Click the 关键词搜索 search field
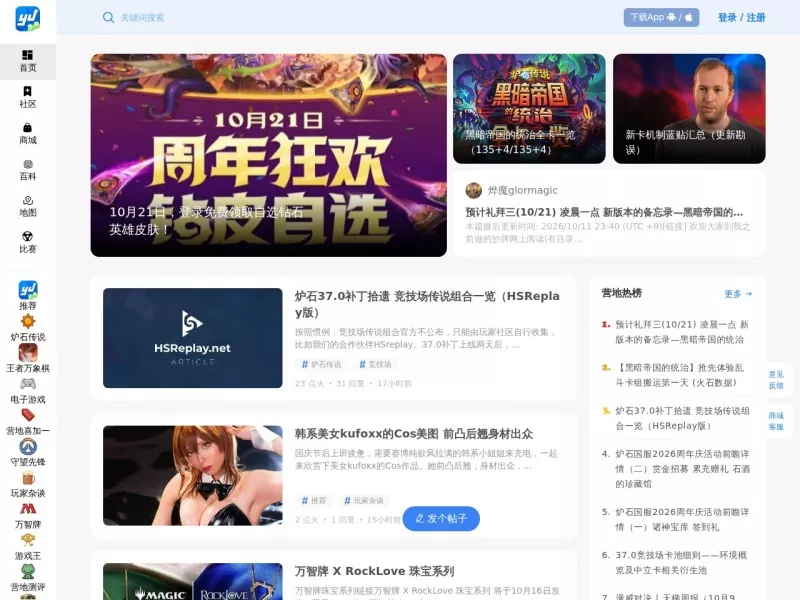The width and height of the screenshot is (800, 600). pyautogui.click(x=142, y=17)
